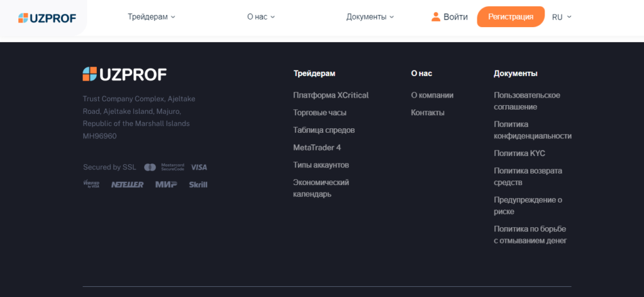Open the Типы аккаунтов link
The width and height of the screenshot is (644, 297).
click(321, 165)
